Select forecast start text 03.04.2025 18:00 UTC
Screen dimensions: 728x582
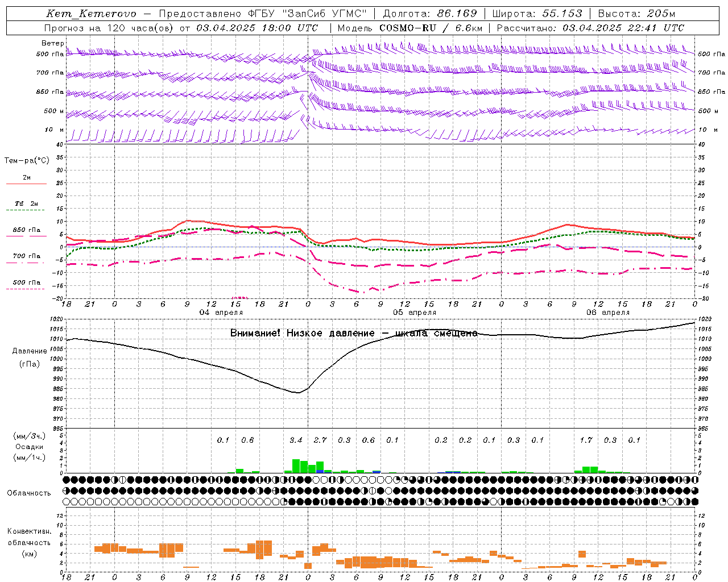coord(257,28)
